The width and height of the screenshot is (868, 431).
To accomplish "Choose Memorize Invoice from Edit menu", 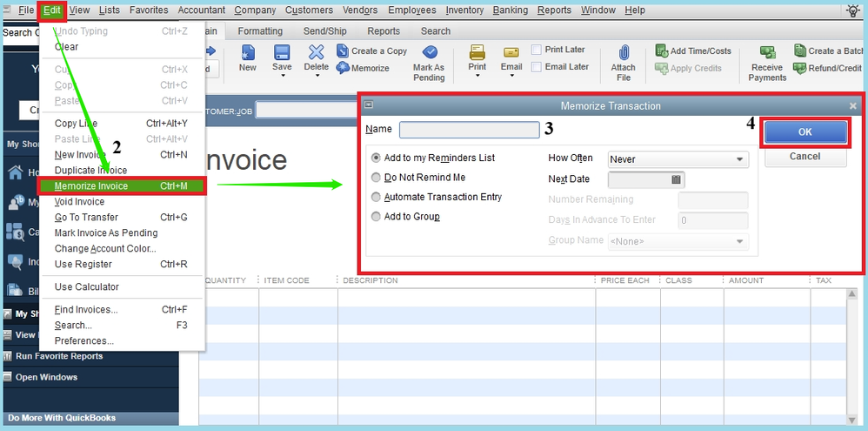I will point(123,186).
